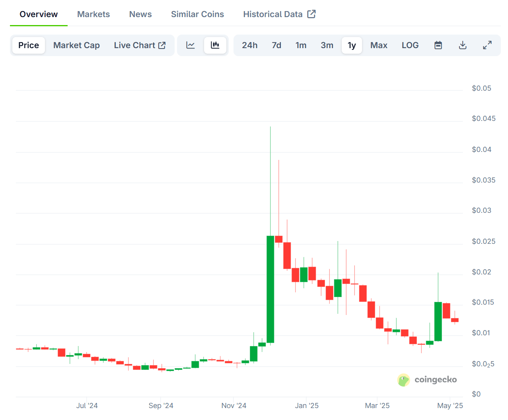Screen dimensions: 508x420
Task: Show Max time range
Action: pos(379,45)
